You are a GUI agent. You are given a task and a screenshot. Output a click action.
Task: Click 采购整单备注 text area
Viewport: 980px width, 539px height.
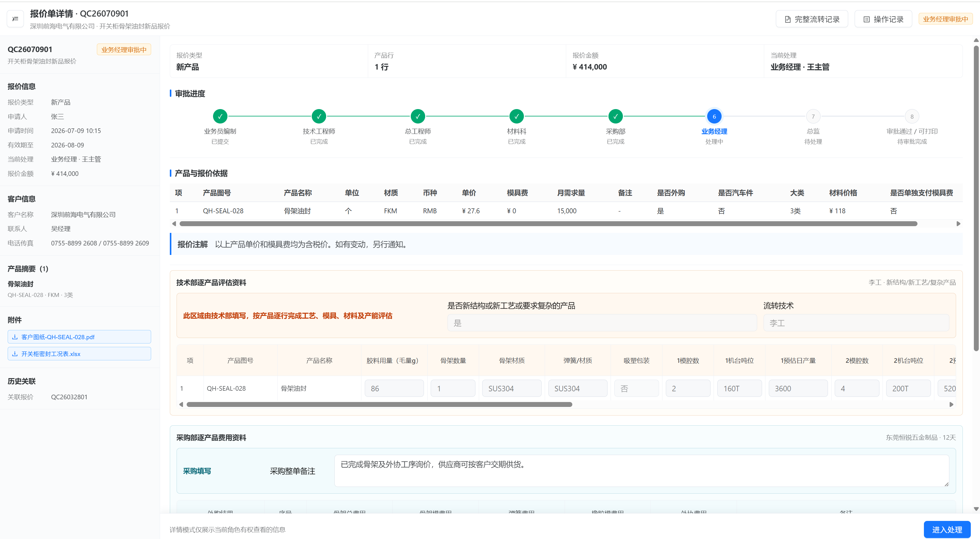pos(642,471)
